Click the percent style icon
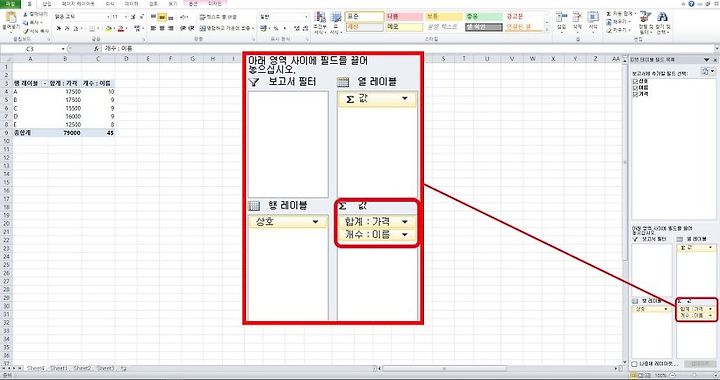This screenshot has width=720, height=380. [276, 28]
